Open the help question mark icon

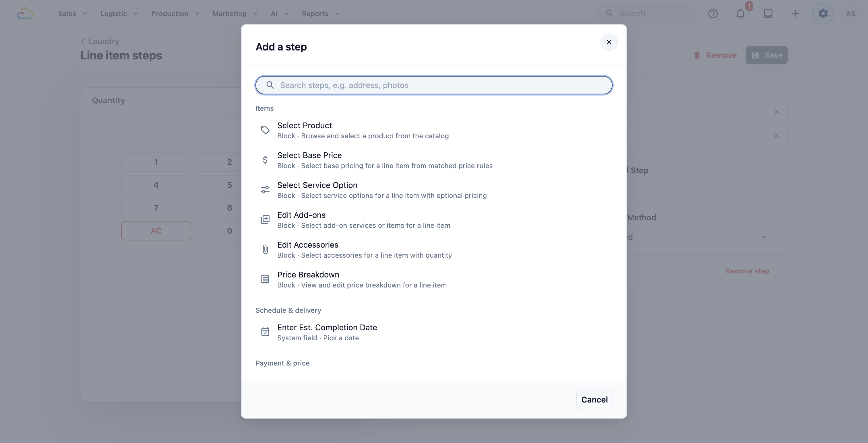tap(713, 13)
